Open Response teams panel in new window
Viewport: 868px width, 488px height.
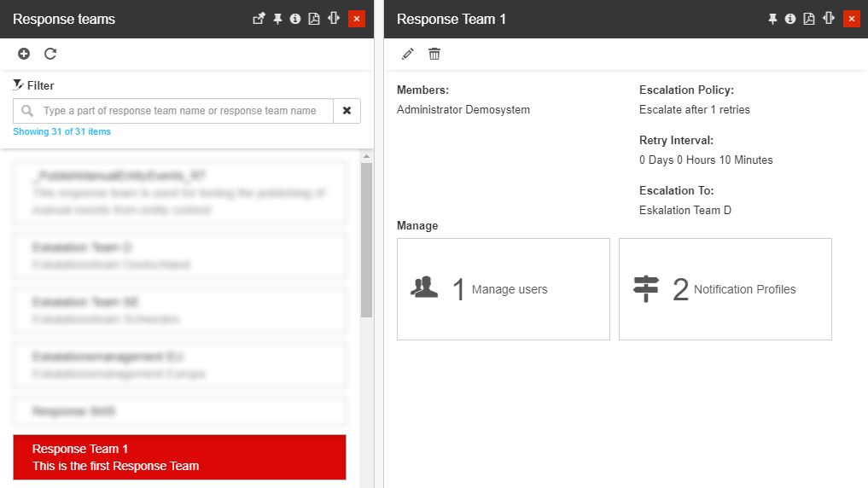[x=259, y=19]
